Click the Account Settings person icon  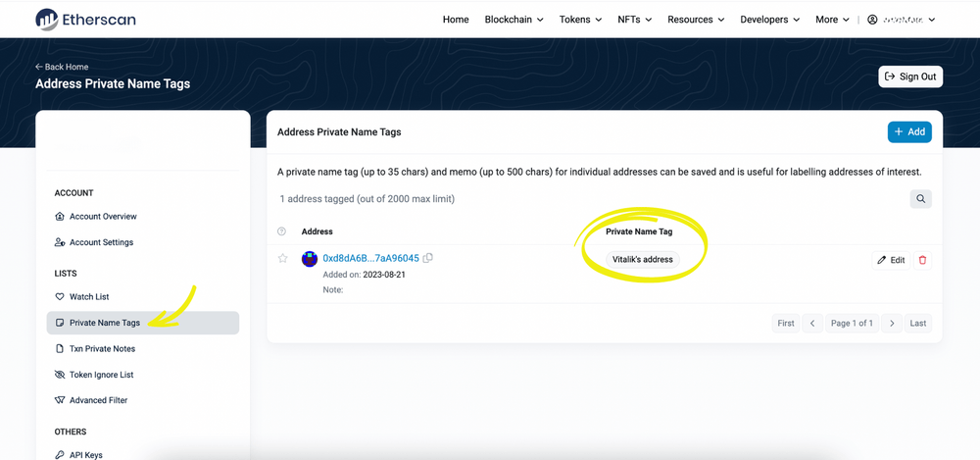[60, 242]
